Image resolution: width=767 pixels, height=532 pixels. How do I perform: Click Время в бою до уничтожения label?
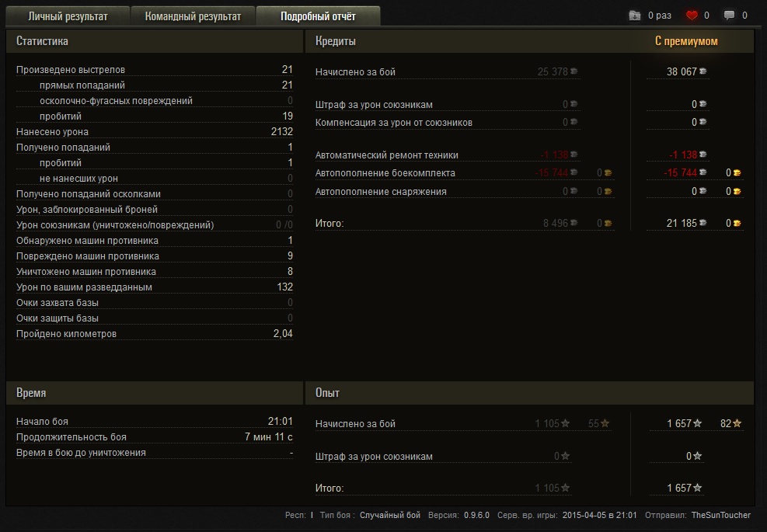click(x=81, y=452)
